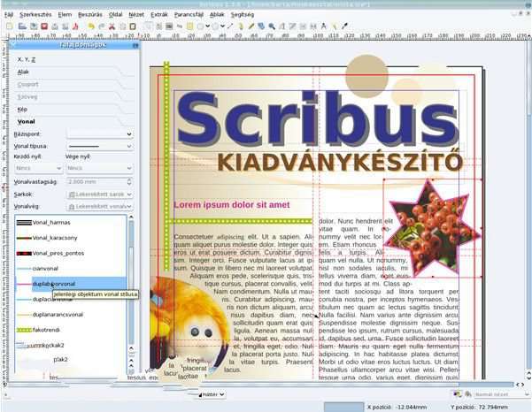Click the canvas horizontal scrollbar
The image size is (532, 412).
tap(261, 385)
